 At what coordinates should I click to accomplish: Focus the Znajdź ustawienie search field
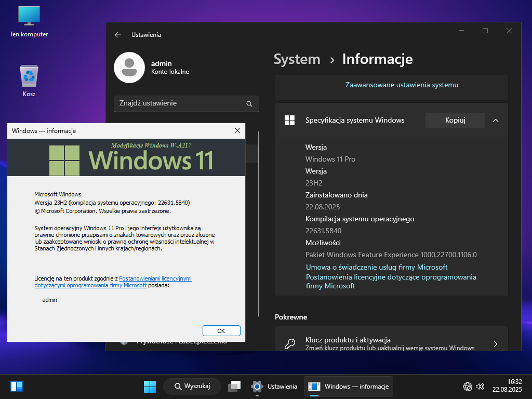179,103
